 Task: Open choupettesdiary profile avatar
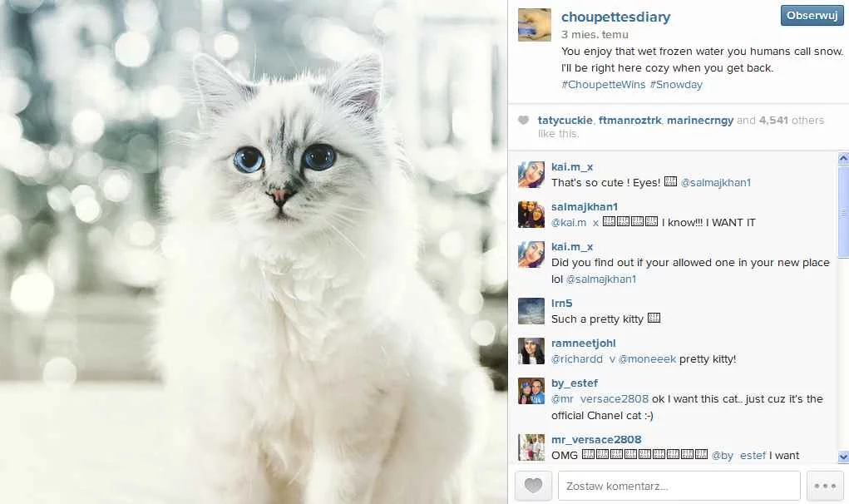pos(535,25)
